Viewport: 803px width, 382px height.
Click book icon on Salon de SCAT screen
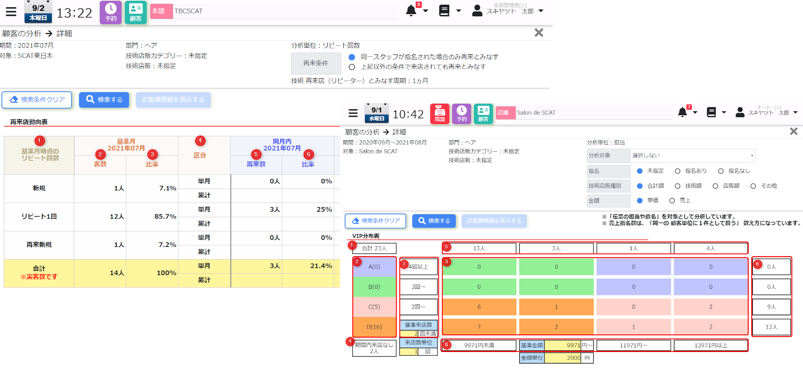pyautogui.click(x=711, y=113)
